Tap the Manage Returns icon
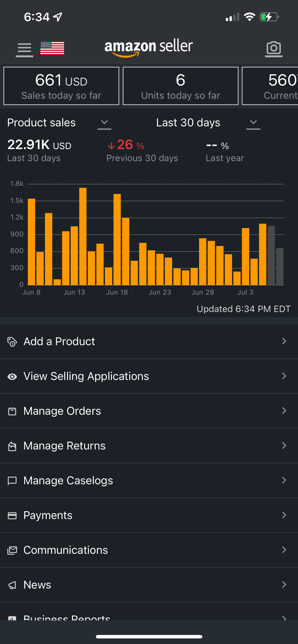Viewport: 298px width, 644px height. pyautogui.click(x=12, y=446)
